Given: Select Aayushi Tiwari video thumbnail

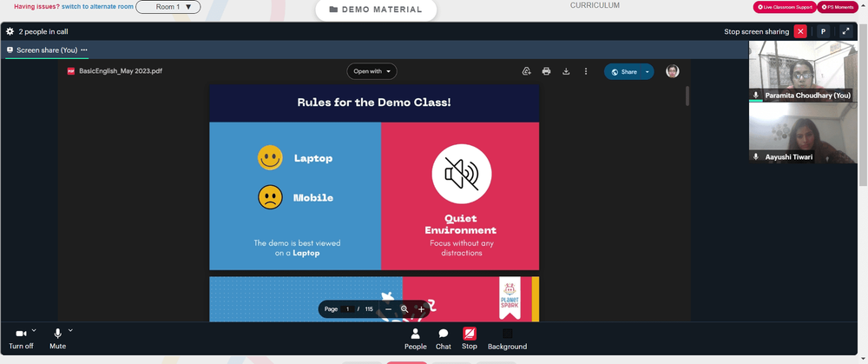Looking at the screenshot, I should point(803,133).
